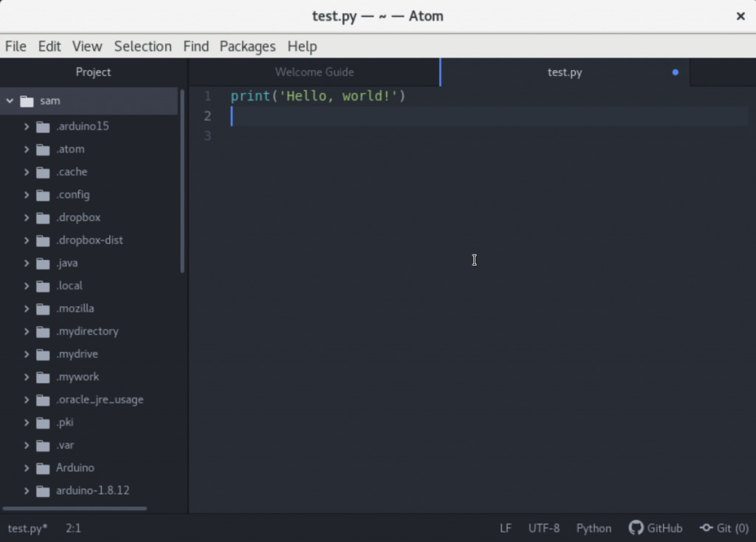Open the Packages menu
Screen dimensions: 756x542
point(247,46)
